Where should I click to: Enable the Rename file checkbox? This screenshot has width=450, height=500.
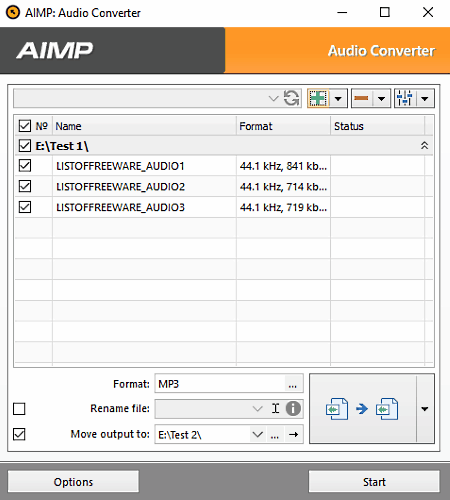pos(19,409)
